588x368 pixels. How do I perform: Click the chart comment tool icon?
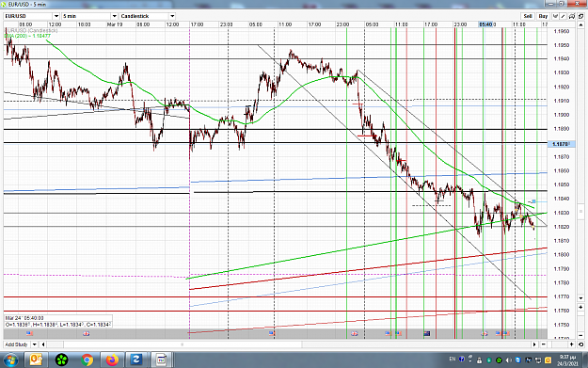(571, 16)
